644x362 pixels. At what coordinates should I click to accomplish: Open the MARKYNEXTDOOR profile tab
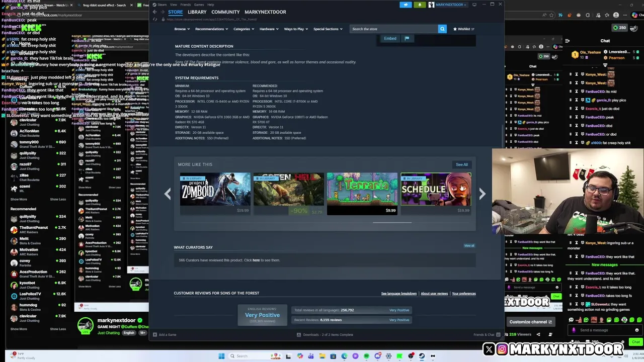point(265,12)
